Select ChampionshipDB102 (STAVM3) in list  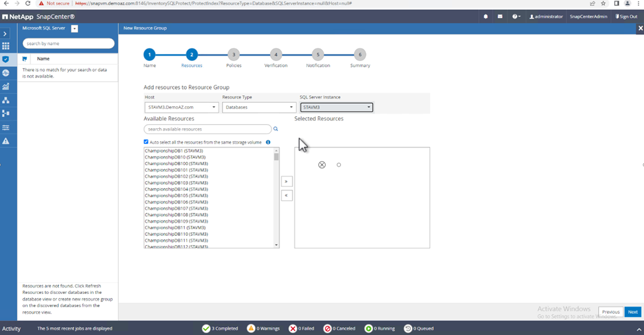tap(176, 176)
